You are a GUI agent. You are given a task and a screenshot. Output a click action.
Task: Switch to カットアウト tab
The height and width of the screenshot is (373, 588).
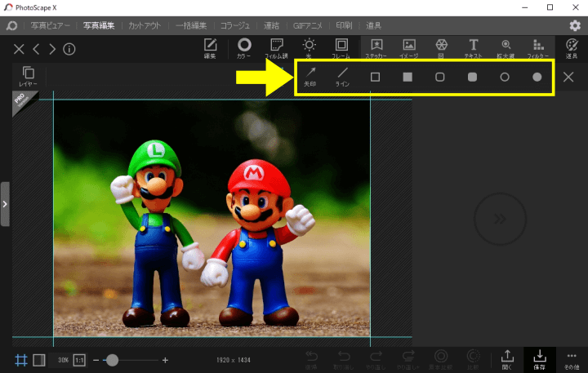tap(145, 25)
